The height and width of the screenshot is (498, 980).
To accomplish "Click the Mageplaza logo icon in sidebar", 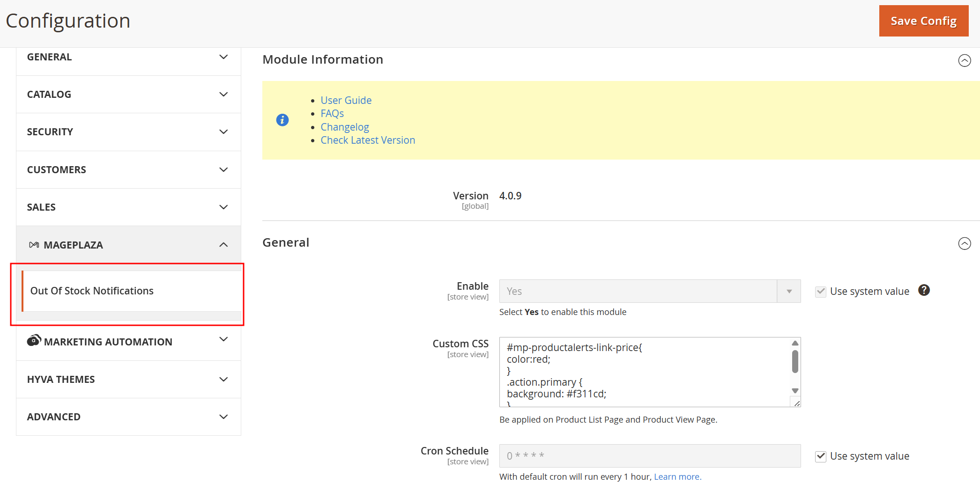I will point(34,245).
